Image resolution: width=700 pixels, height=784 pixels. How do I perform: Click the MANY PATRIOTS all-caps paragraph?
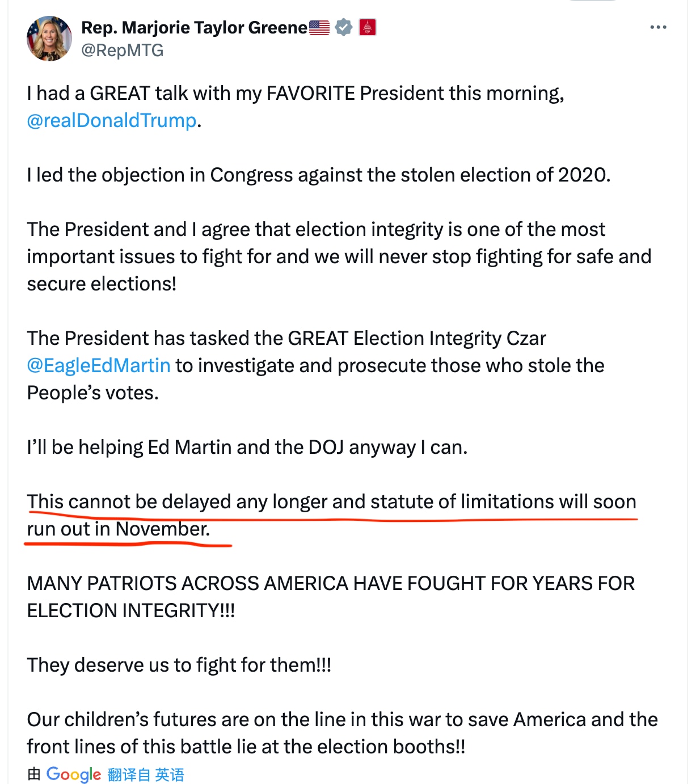[x=332, y=597]
